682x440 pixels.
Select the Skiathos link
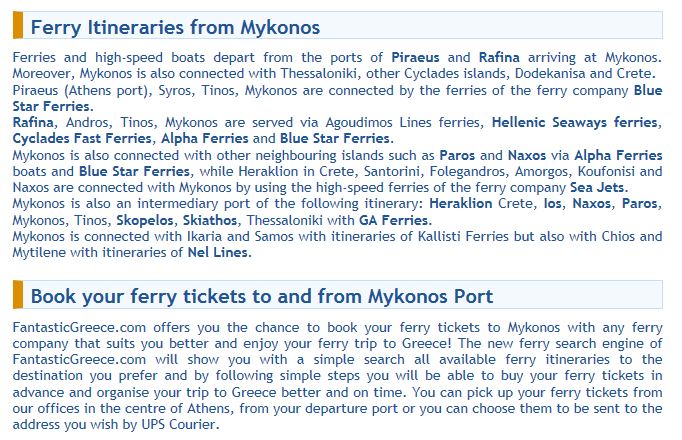210,220
